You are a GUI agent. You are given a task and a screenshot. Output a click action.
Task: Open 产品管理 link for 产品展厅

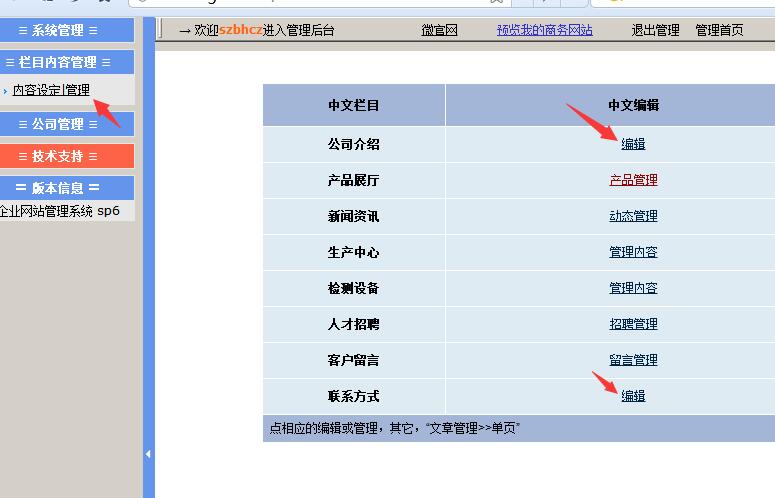pos(633,180)
